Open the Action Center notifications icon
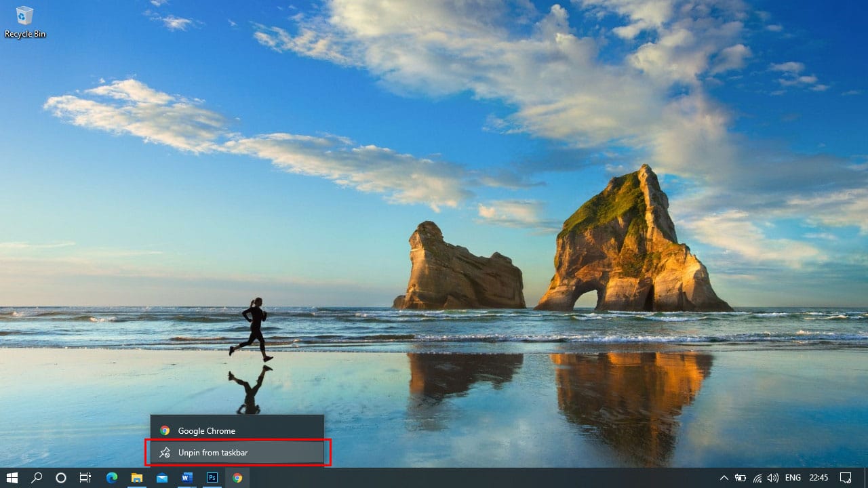868x488 pixels. click(846, 478)
